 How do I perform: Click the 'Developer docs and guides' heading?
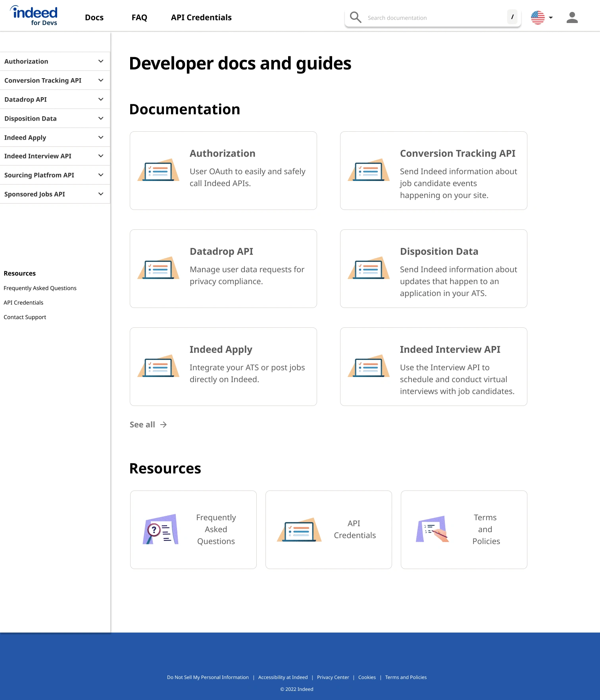click(x=240, y=63)
